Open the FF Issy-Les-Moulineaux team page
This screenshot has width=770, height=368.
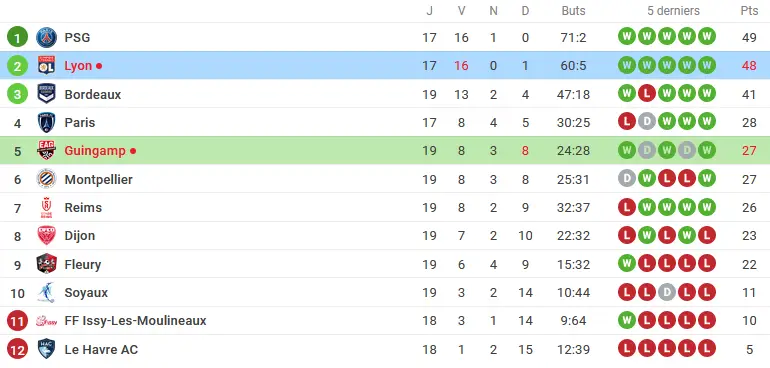coord(135,321)
